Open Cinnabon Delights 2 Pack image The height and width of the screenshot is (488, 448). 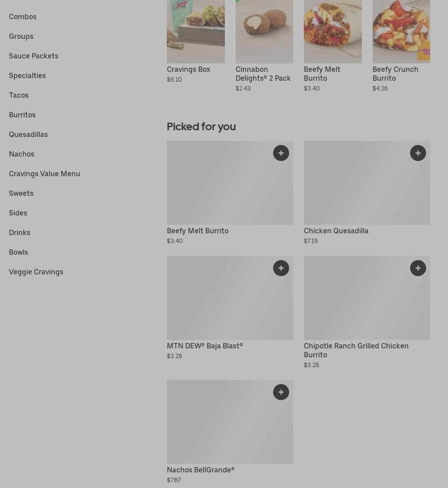point(264,31)
